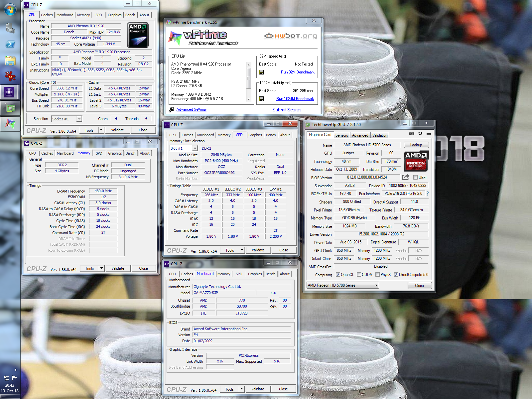The width and height of the screenshot is (532, 399).
Task: Open the Advanced Settings link in wPrime
Action: coord(192,109)
